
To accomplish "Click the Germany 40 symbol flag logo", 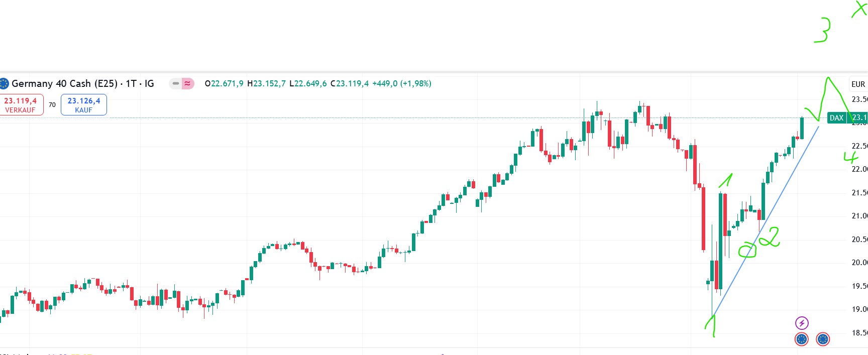I will [x=4, y=83].
